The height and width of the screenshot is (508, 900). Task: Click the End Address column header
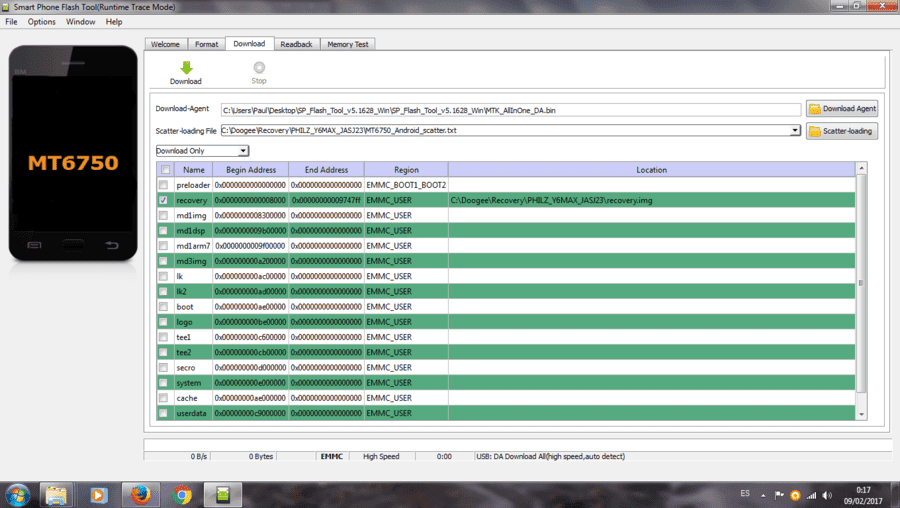(326, 169)
